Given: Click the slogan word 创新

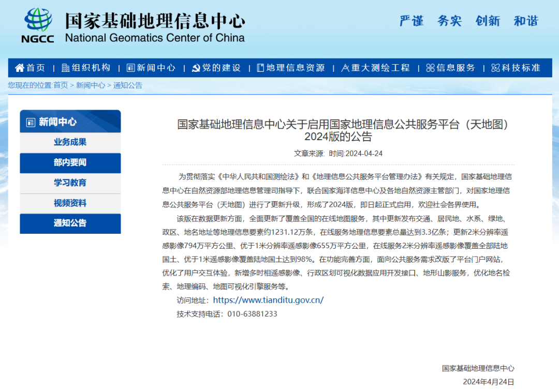Looking at the screenshot, I should 488,21.
